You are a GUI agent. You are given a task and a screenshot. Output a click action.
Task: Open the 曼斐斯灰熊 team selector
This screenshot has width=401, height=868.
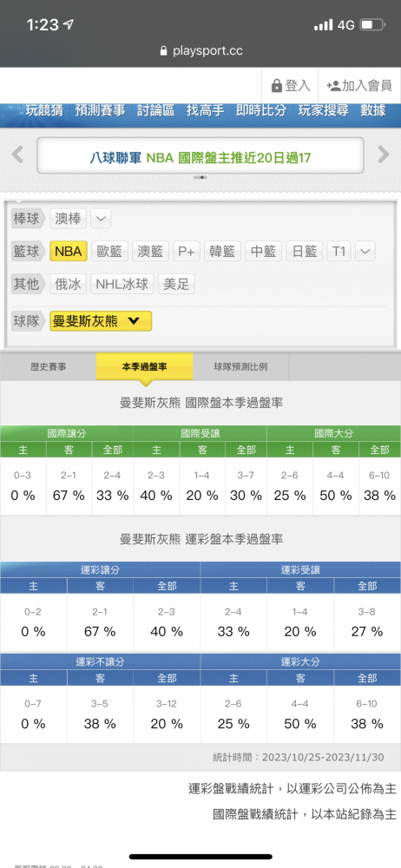tap(101, 320)
